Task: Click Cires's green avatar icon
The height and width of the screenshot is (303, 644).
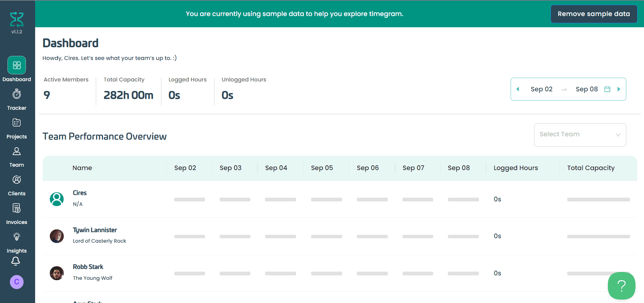Action: coord(57,199)
